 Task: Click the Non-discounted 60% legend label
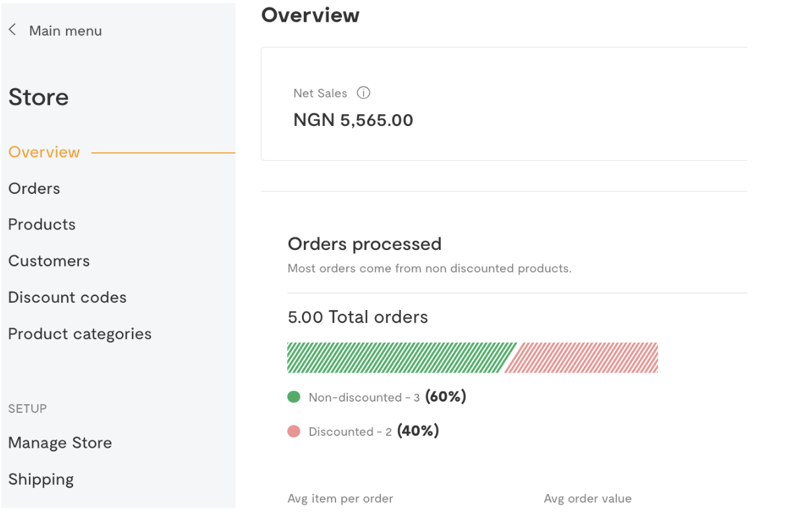point(388,397)
